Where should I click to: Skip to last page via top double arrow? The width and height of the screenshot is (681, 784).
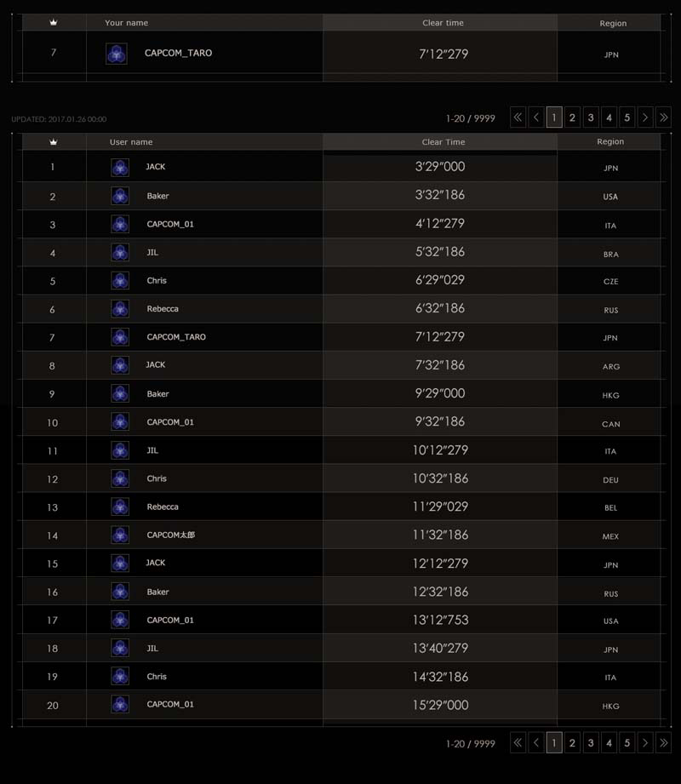click(x=663, y=117)
